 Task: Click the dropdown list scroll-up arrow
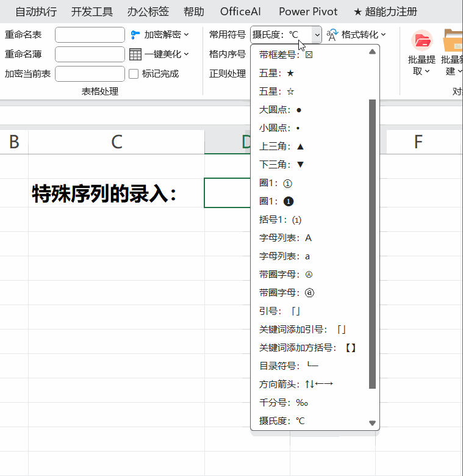pyautogui.click(x=372, y=52)
